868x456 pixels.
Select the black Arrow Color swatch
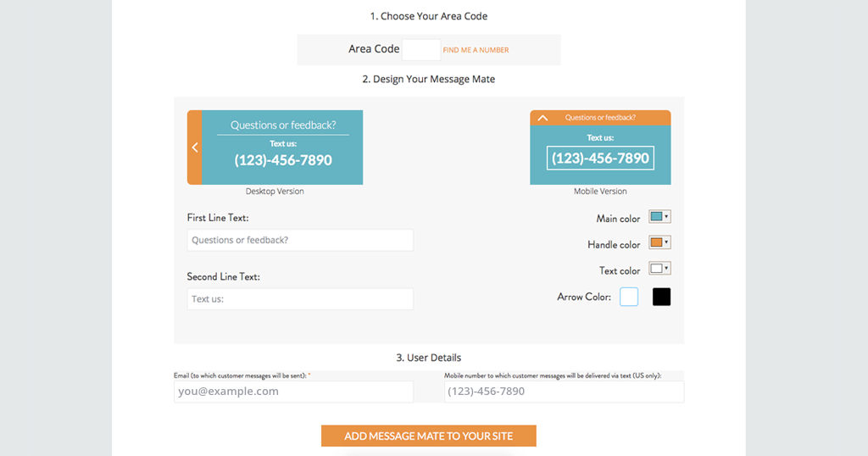[x=661, y=297]
